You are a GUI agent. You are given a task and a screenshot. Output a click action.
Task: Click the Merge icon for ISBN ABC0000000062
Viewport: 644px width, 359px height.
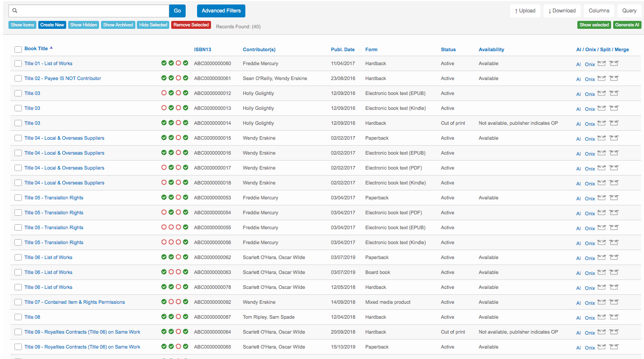click(x=614, y=257)
